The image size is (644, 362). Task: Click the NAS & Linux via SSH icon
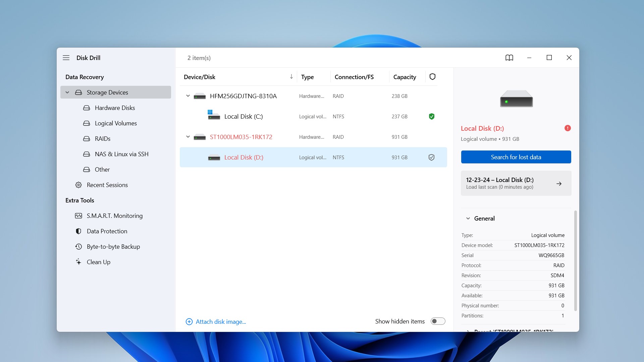click(87, 154)
